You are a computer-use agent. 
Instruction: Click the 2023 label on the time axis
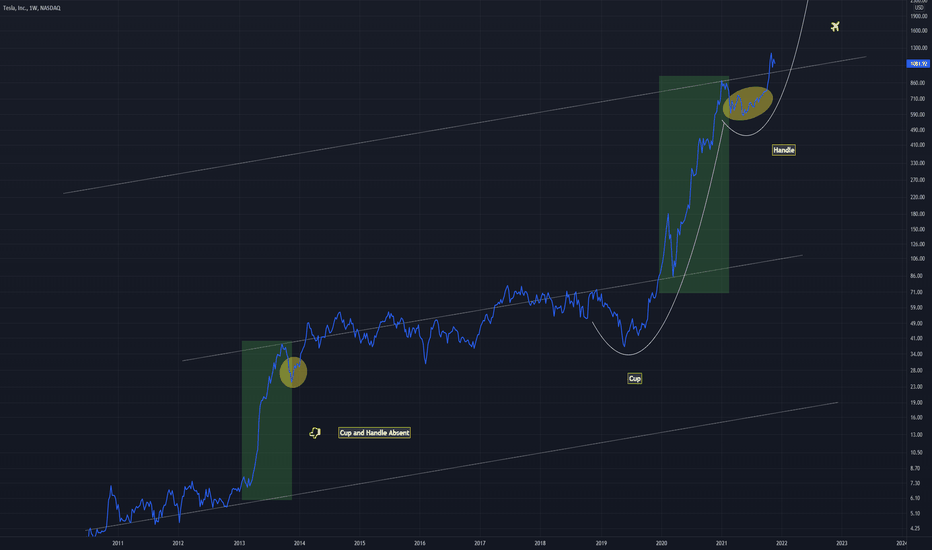click(x=842, y=543)
